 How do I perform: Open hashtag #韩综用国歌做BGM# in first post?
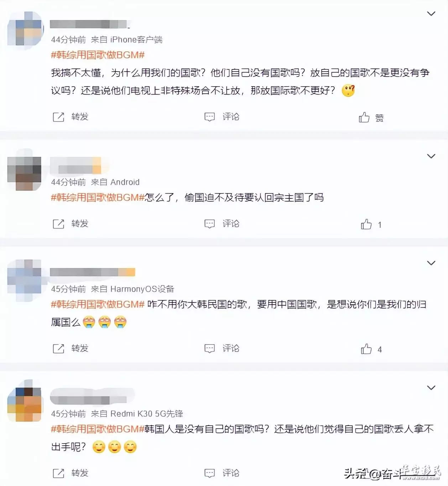(x=98, y=55)
